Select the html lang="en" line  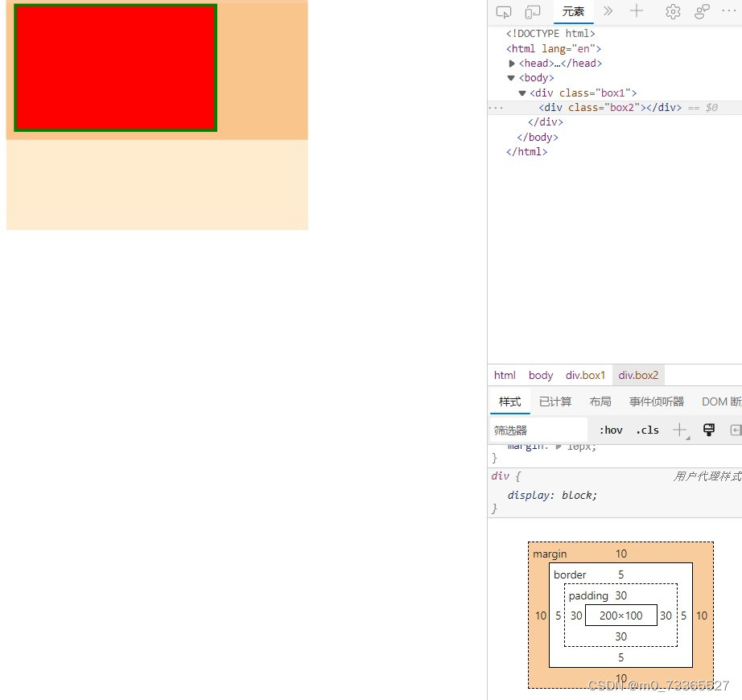pos(553,49)
